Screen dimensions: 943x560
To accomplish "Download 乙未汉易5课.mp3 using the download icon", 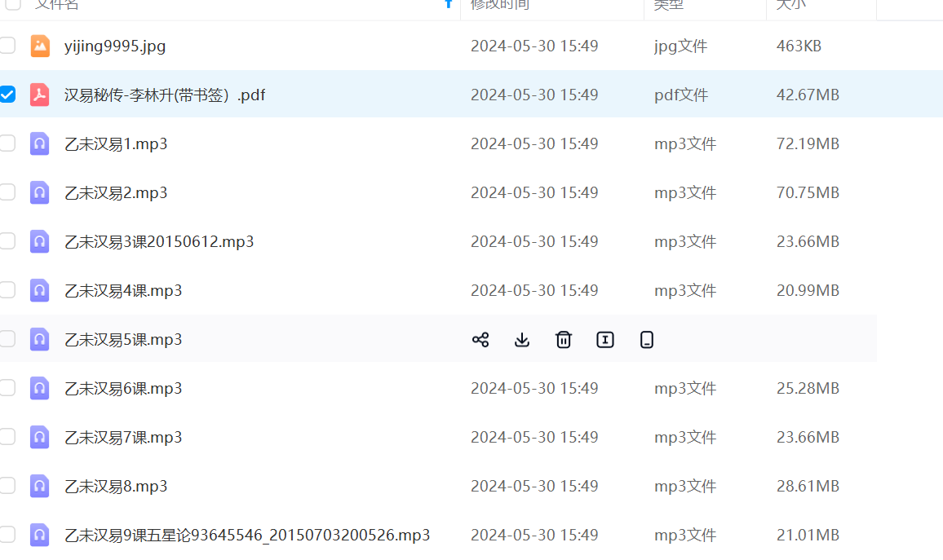I will pos(522,340).
